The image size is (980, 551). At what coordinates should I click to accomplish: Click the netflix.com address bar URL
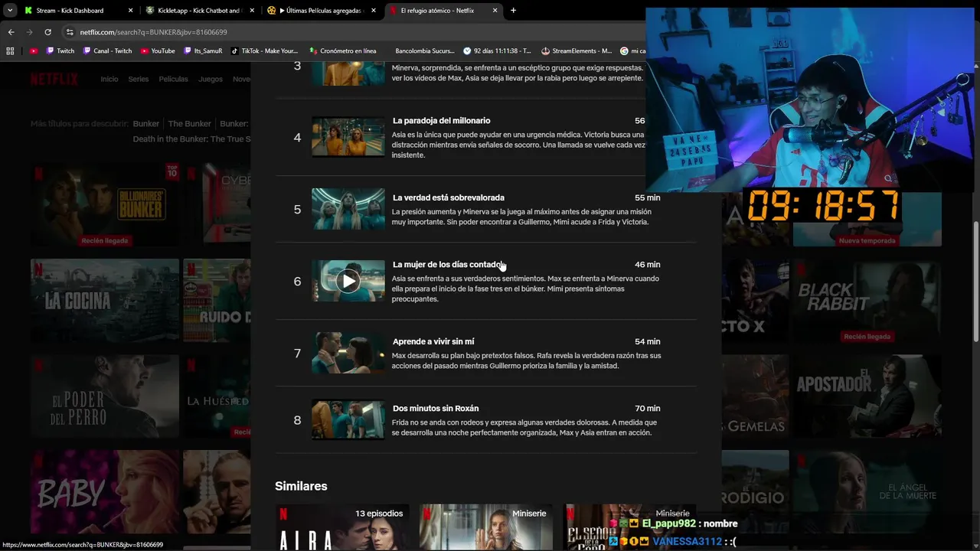pyautogui.click(x=153, y=32)
